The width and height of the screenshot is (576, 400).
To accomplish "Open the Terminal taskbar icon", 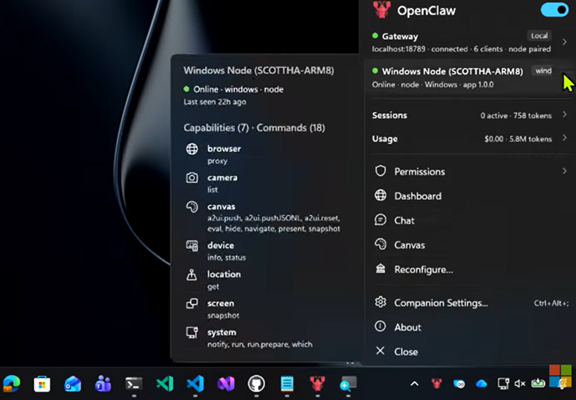I will coord(133,384).
